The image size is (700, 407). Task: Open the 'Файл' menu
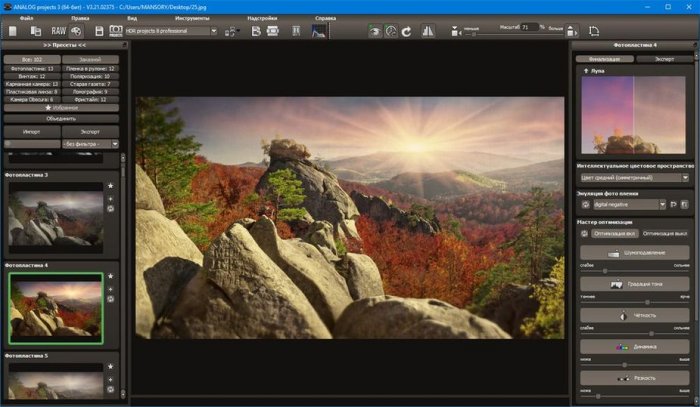[25, 18]
